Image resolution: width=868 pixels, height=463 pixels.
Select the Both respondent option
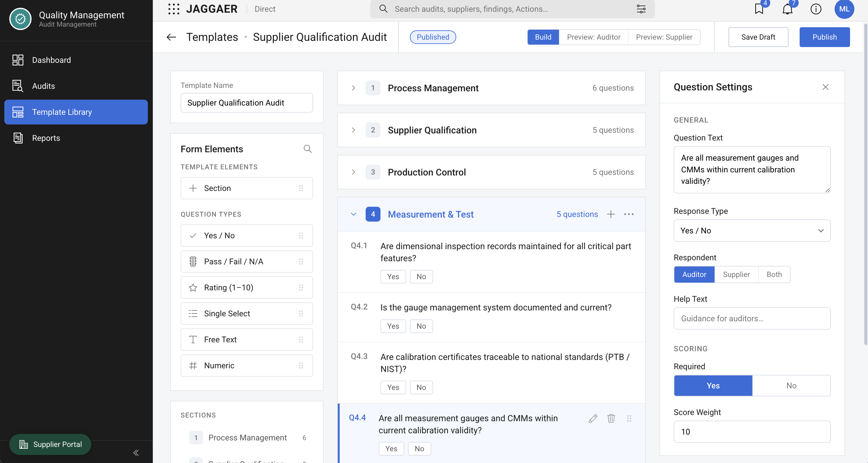[x=774, y=275]
